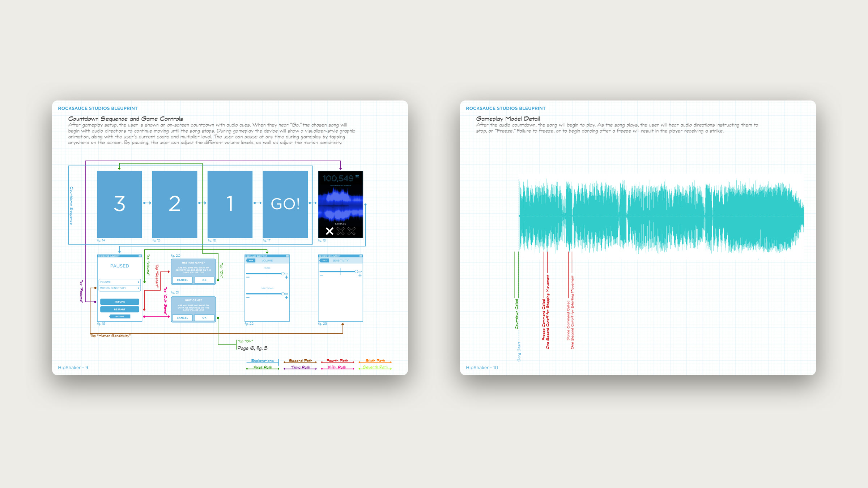Viewport: 868px width, 488px height.
Task: Click the 'Gameplay Model Detail' heading
Action: point(508,119)
